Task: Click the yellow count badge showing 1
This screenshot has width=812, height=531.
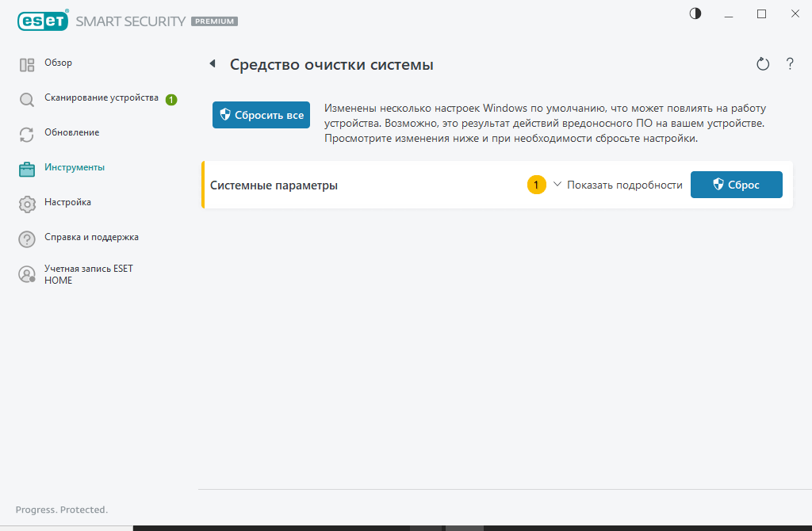Action: pyautogui.click(x=537, y=185)
